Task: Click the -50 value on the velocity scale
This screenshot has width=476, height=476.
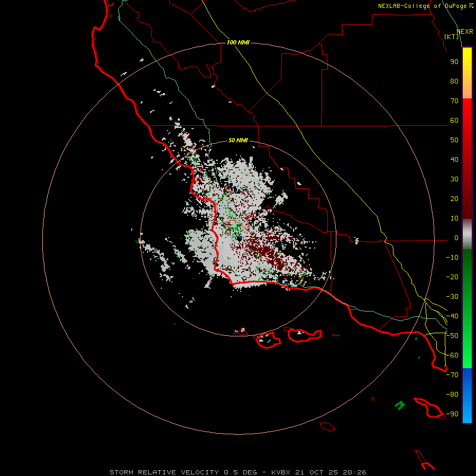Action: pyautogui.click(x=452, y=336)
